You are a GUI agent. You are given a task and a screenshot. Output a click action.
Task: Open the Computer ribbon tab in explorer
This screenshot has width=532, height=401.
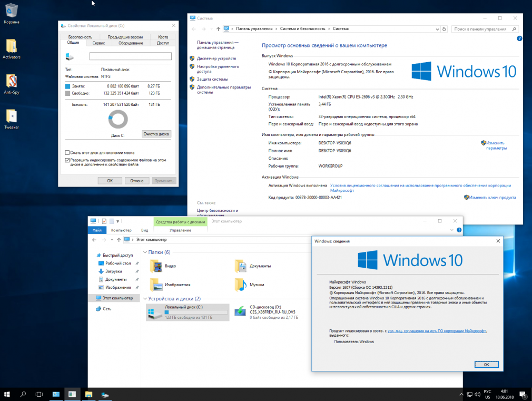tap(121, 230)
